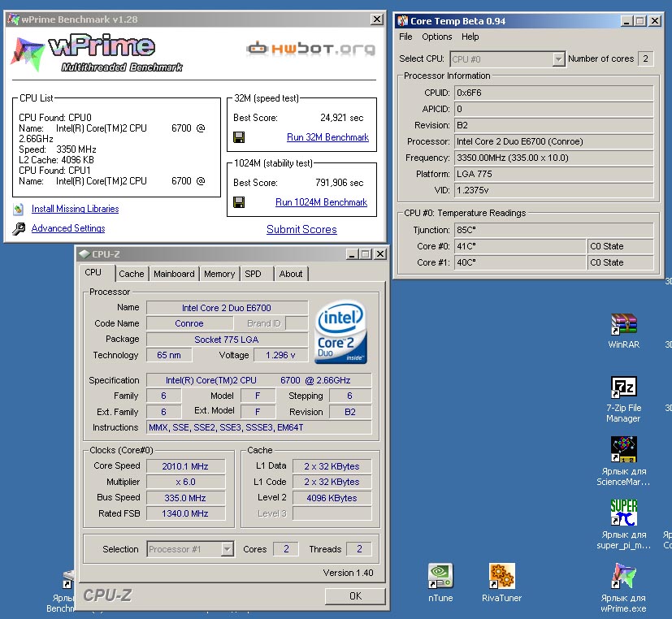The height and width of the screenshot is (619, 672).
Task: Click the Frequency field in Core Temp
Action: pyautogui.click(x=553, y=158)
